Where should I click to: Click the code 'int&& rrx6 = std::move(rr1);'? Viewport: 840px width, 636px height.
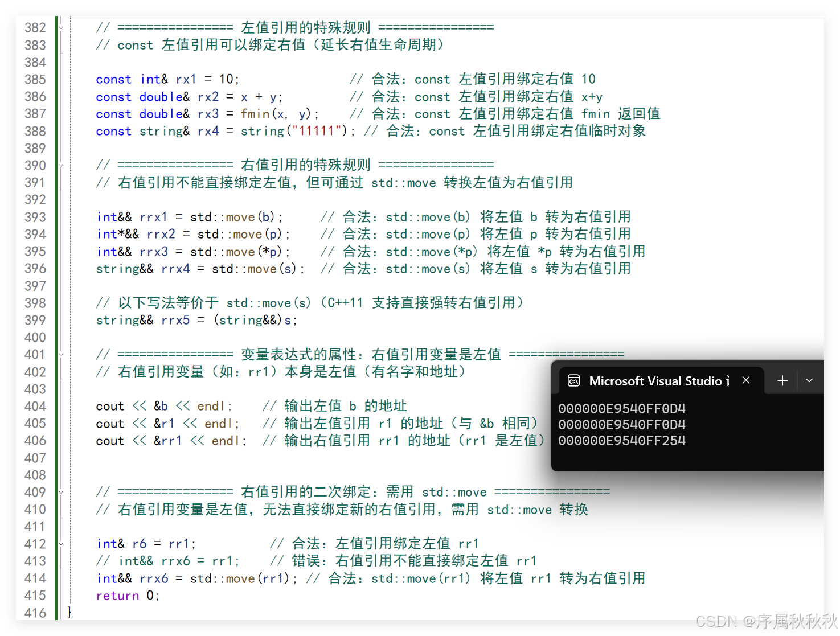click(197, 578)
